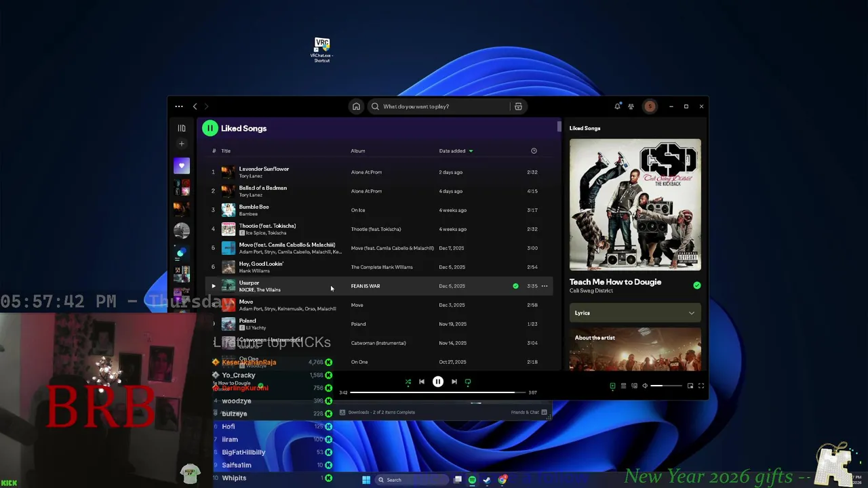
Task: Skip to previous track
Action: pyautogui.click(x=422, y=382)
